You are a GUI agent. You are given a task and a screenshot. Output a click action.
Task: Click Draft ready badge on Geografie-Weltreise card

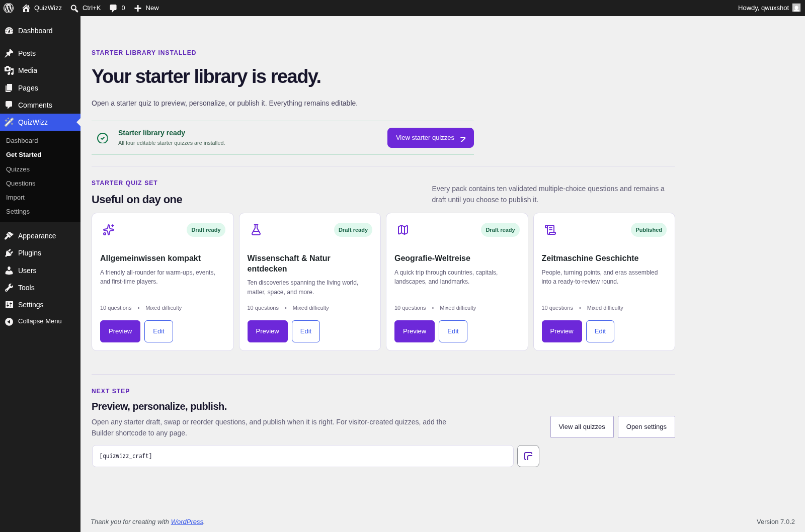tap(500, 230)
